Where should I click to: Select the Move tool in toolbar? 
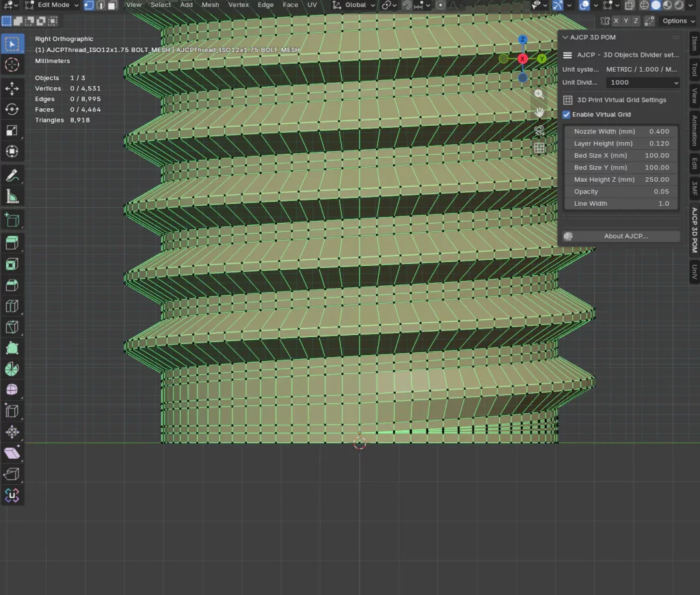tap(12, 88)
